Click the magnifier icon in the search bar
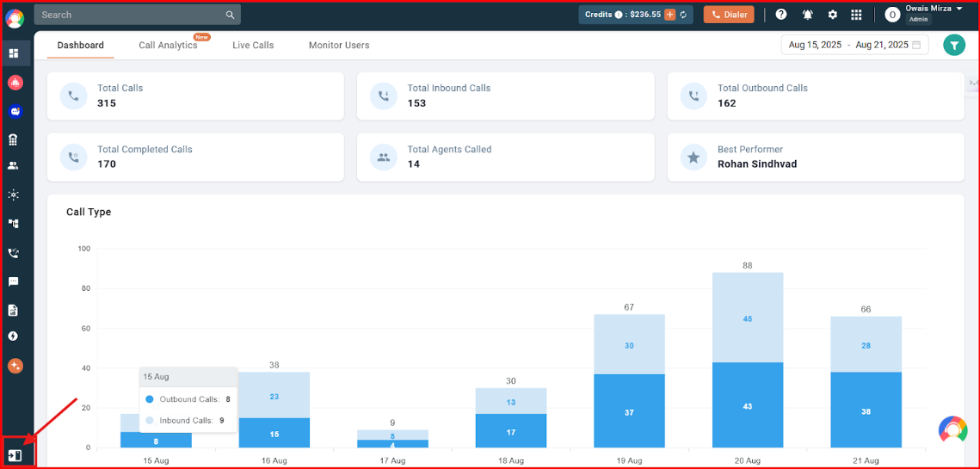The image size is (980, 469). tap(230, 15)
